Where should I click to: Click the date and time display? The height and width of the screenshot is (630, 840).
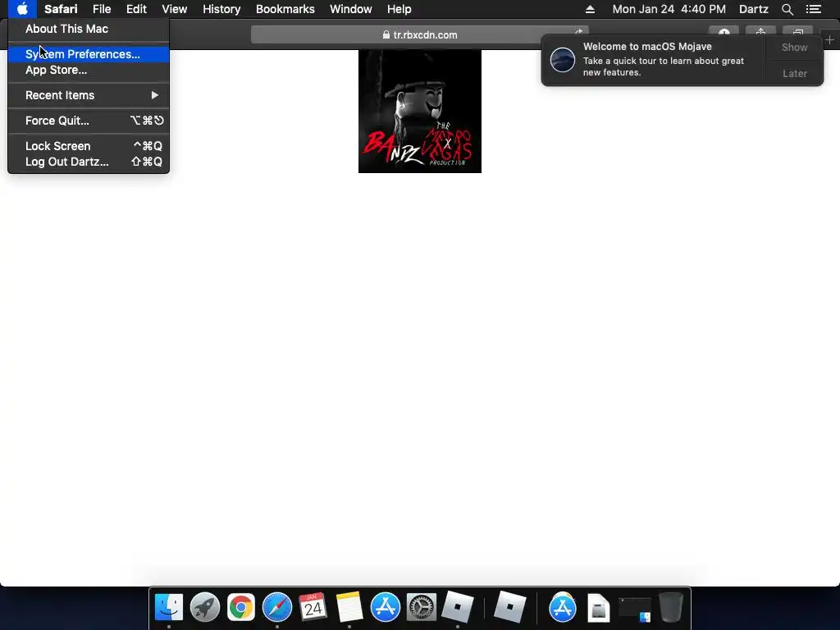pos(669,9)
